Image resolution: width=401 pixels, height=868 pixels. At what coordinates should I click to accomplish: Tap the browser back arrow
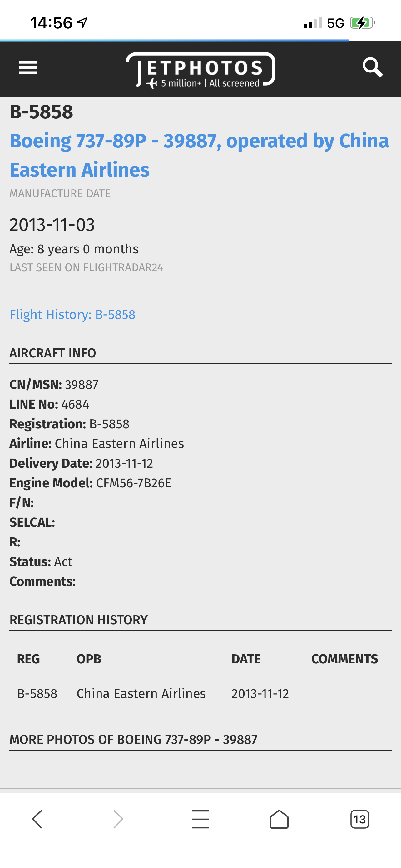37,819
